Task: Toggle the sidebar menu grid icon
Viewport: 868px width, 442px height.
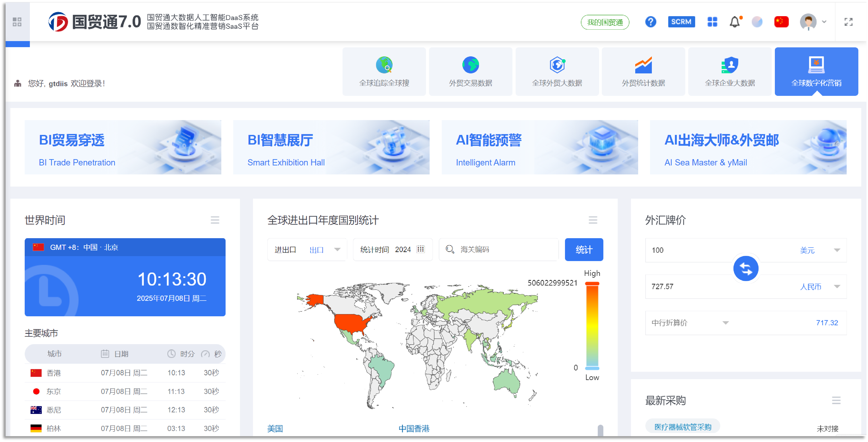Action: (x=17, y=22)
